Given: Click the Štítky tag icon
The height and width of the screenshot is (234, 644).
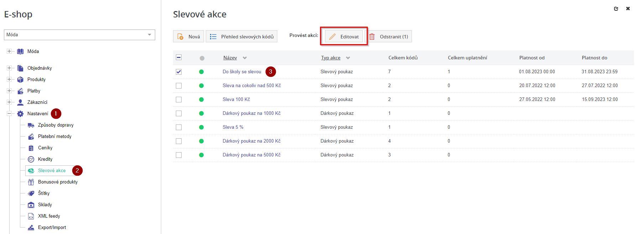Looking at the screenshot, I should [x=31, y=193].
